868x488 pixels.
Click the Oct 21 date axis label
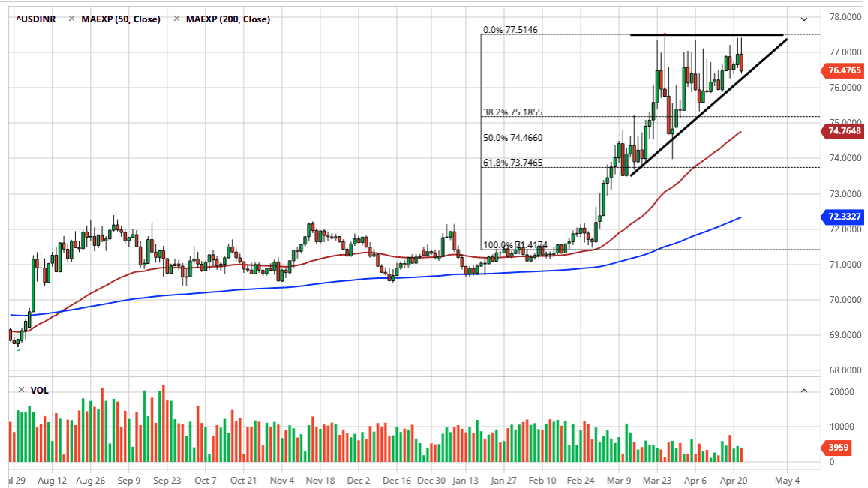click(x=244, y=481)
